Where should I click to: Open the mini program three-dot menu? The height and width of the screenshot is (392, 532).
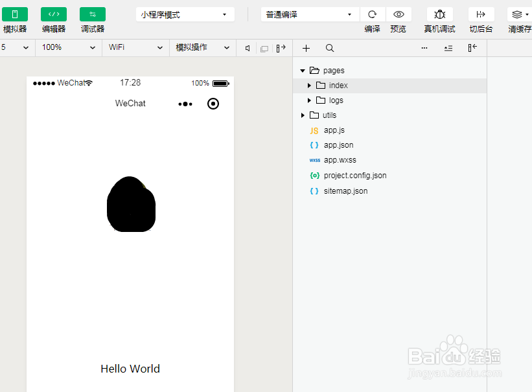click(x=185, y=104)
